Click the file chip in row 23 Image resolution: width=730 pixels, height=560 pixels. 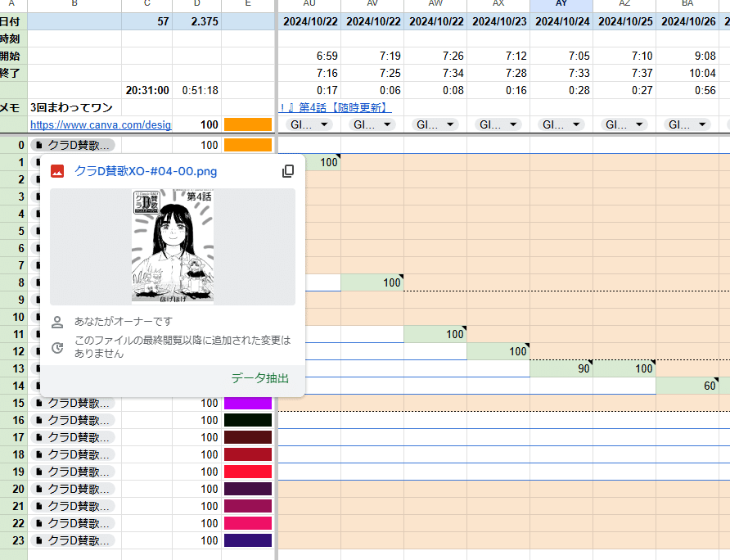tap(73, 540)
